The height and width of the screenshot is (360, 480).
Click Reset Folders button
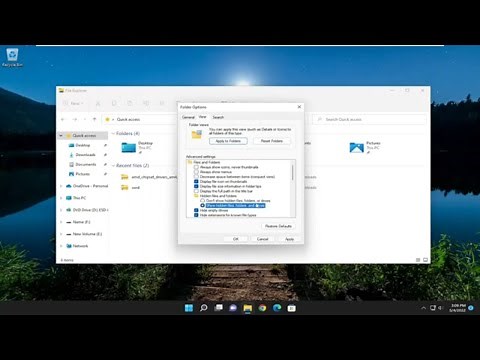(271, 141)
